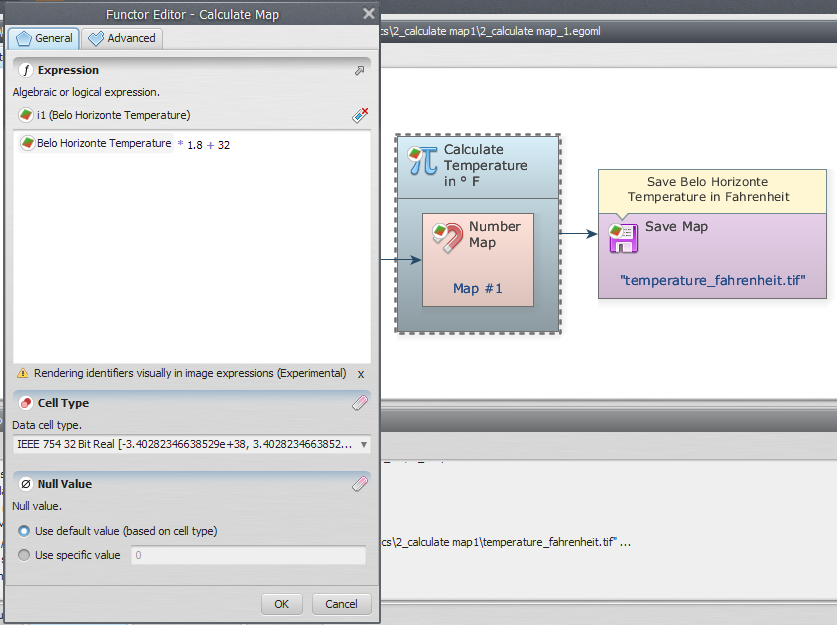This screenshot has width=837, height=625.
Task: Switch to the General tab
Action: [x=44, y=38]
